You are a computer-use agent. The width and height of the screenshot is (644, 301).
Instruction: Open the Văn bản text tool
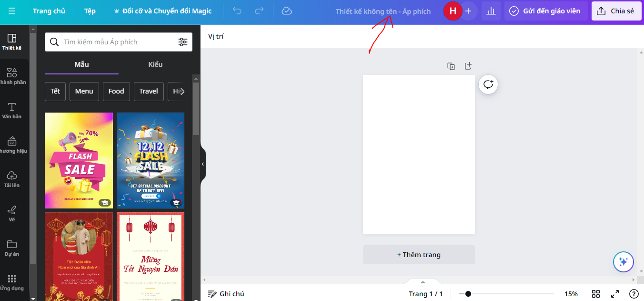click(x=12, y=110)
